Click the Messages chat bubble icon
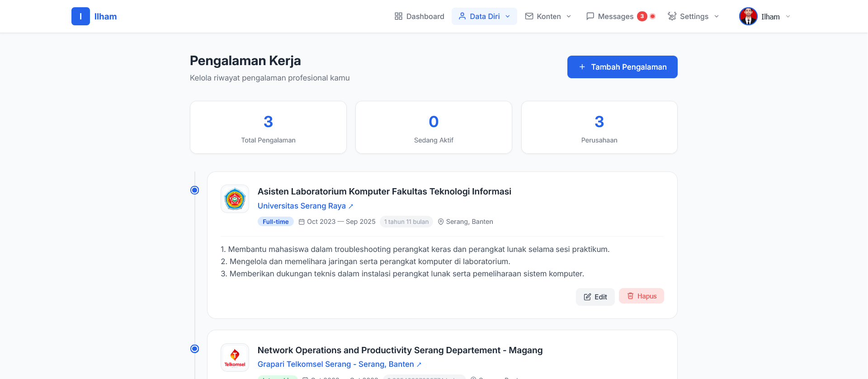Viewport: 868px width, 379px height. [590, 16]
